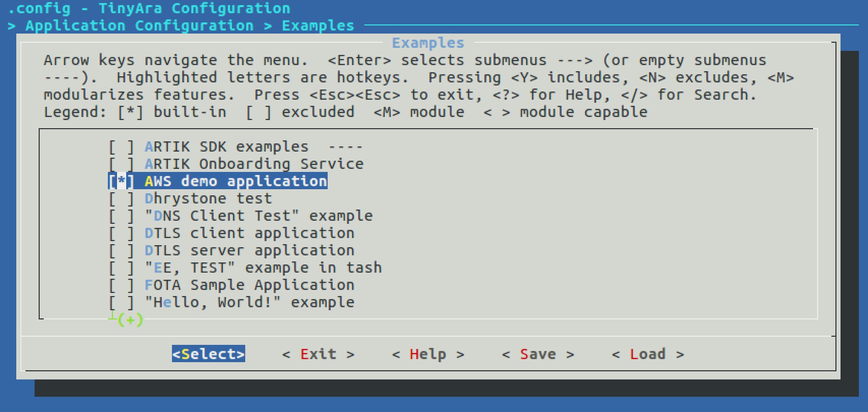This screenshot has height=412, width=868.
Task: Click the Select button
Action: 209,354
